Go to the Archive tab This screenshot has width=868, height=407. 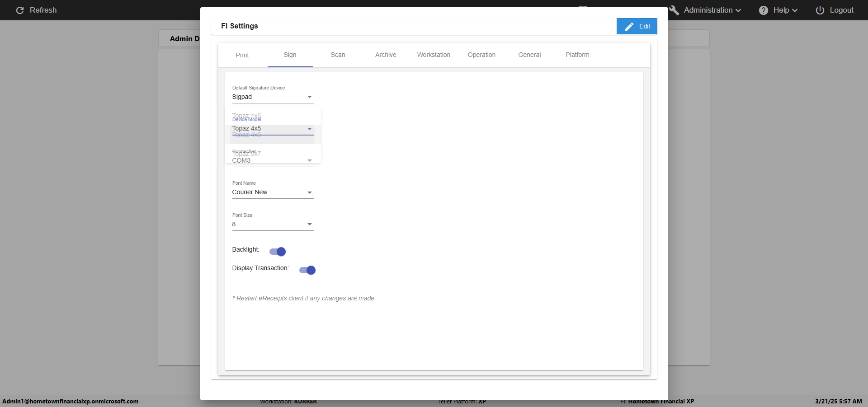click(386, 55)
